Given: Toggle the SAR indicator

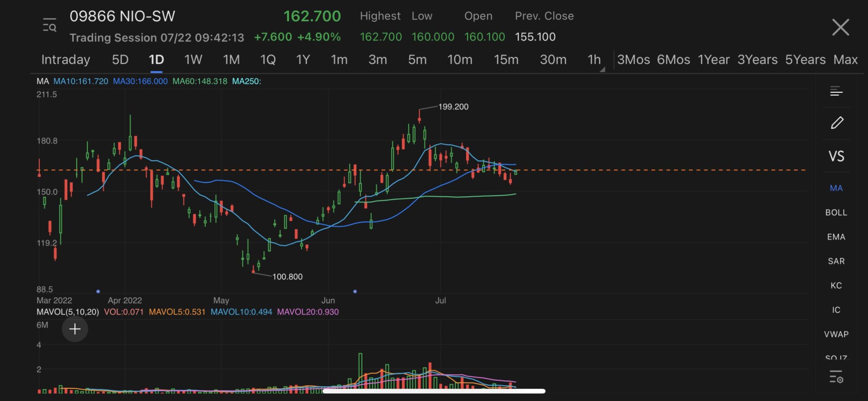Looking at the screenshot, I should [836, 261].
